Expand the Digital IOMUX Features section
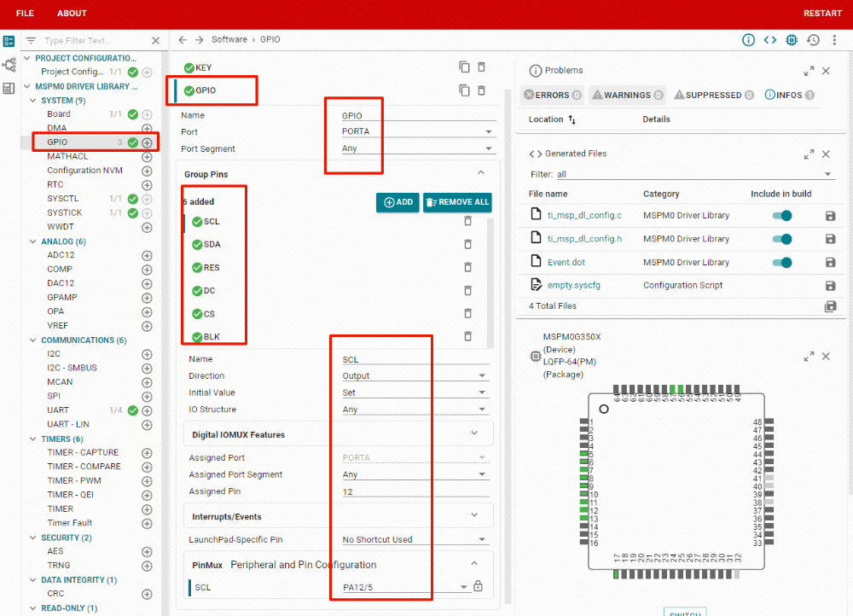Image resolution: width=853 pixels, height=616 pixels. click(x=339, y=434)
